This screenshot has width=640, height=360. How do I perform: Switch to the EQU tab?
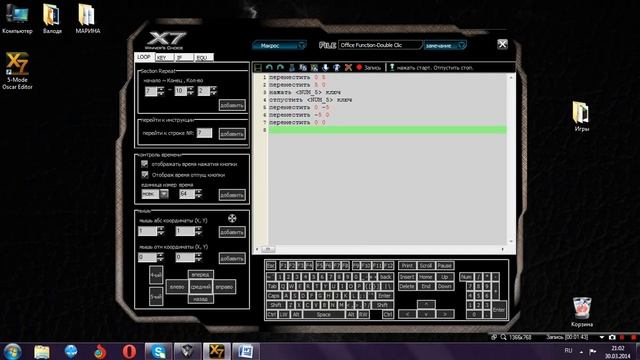[x=204, y=58]
